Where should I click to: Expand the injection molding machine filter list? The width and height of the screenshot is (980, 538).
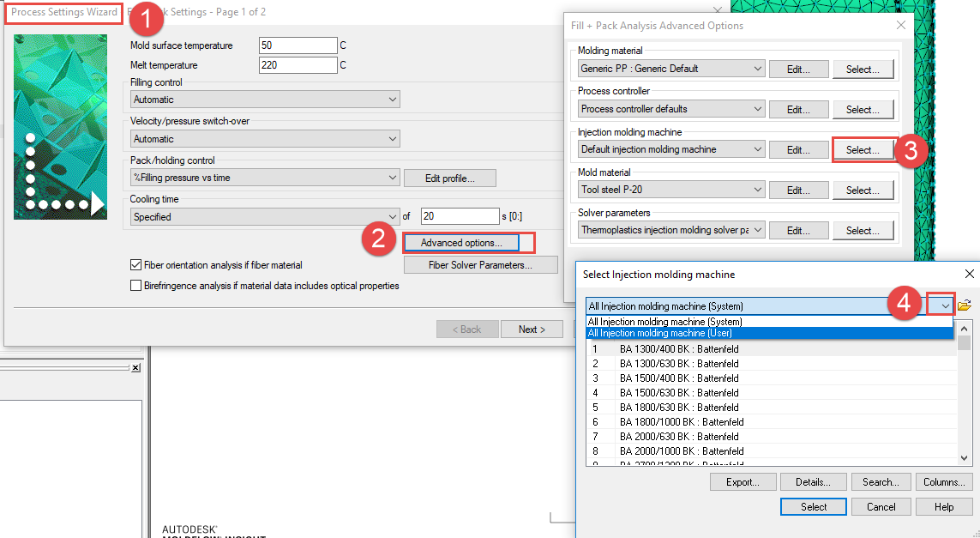click(941, 305)
